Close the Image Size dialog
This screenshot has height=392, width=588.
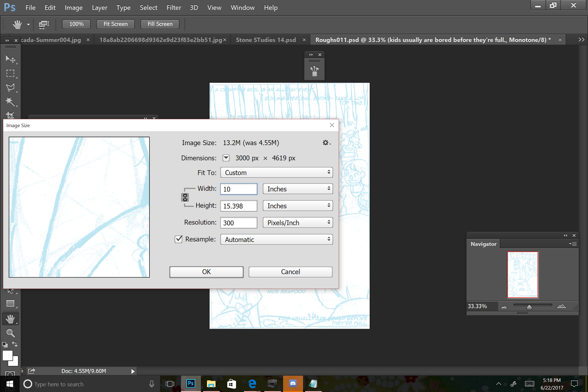(x=332, y=125)
